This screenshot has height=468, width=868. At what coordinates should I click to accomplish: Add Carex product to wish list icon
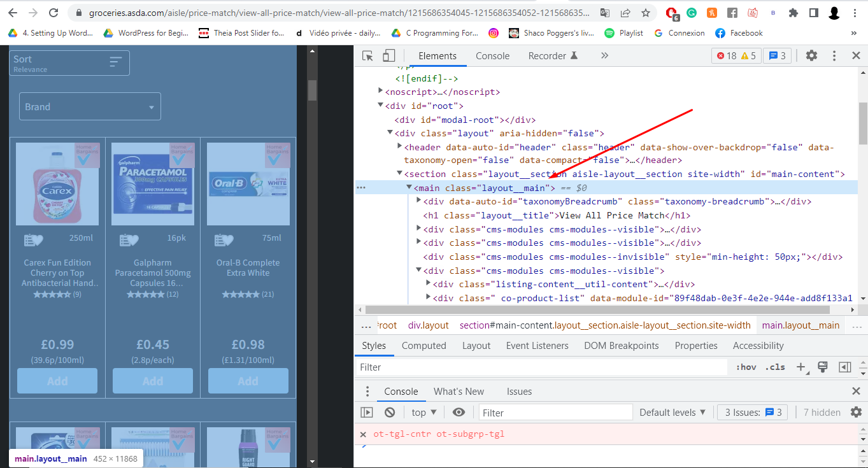33,239
